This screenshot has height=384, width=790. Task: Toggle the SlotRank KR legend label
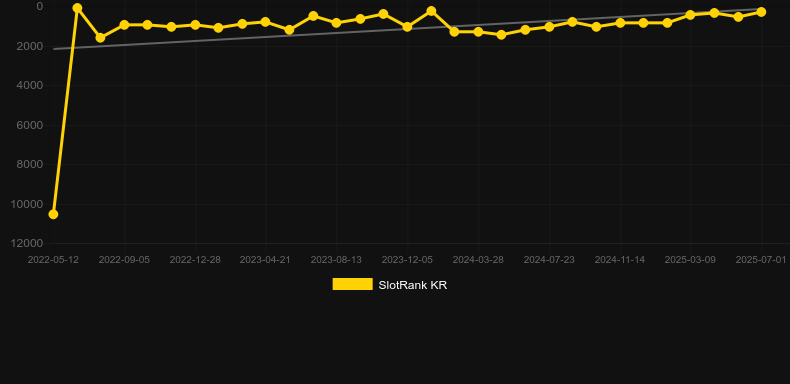tap(413, 285)
